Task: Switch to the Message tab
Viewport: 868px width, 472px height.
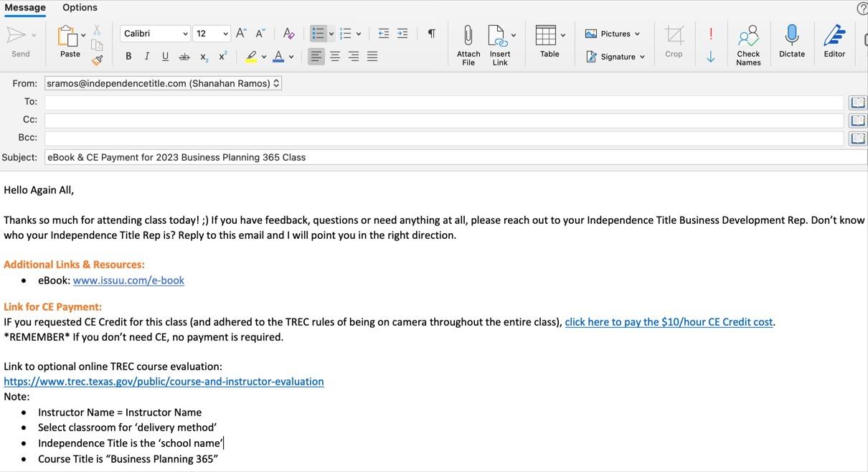Action: [25, 7]
